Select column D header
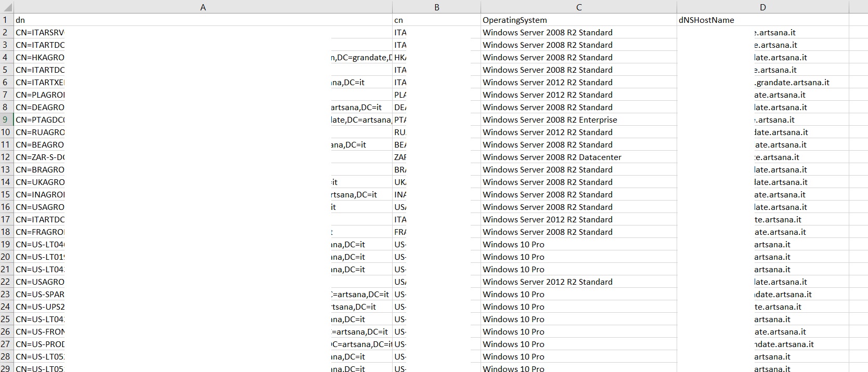Image resolution: width=868 pixels, height=372 pixels. 762,7
